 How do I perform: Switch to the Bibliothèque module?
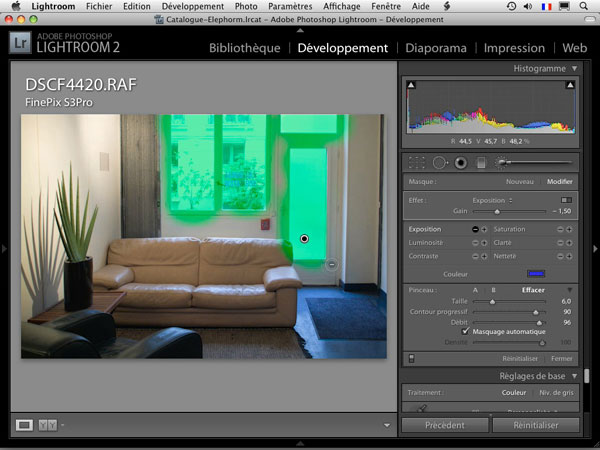pos(245,48)
